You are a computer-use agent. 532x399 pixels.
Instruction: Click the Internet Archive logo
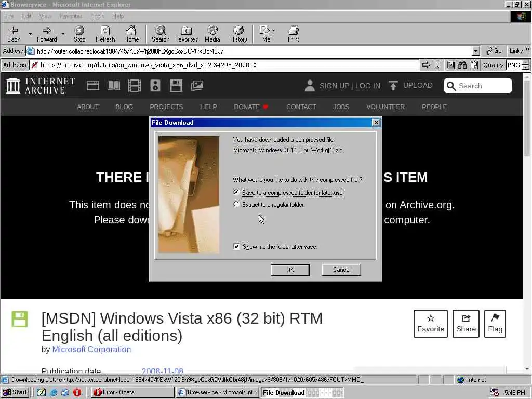point(41,86)
